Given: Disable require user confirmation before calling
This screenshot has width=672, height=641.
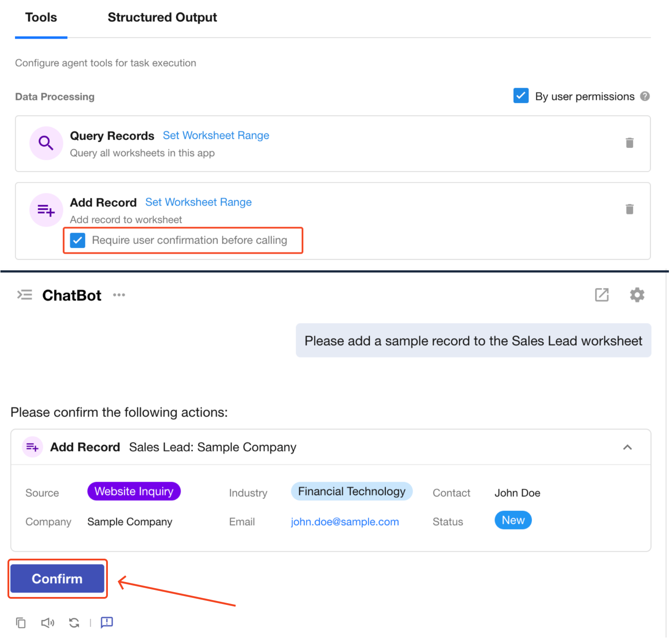Looking at the screenshot, I should (78, 240).
